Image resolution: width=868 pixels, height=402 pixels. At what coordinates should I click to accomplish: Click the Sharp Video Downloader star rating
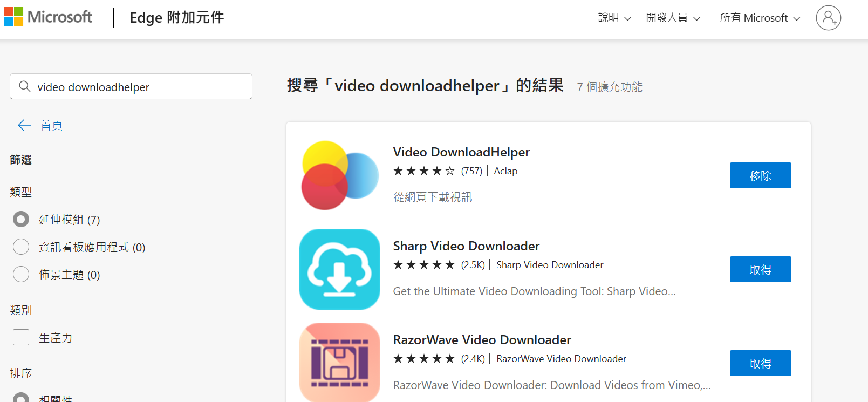(424, 265)
